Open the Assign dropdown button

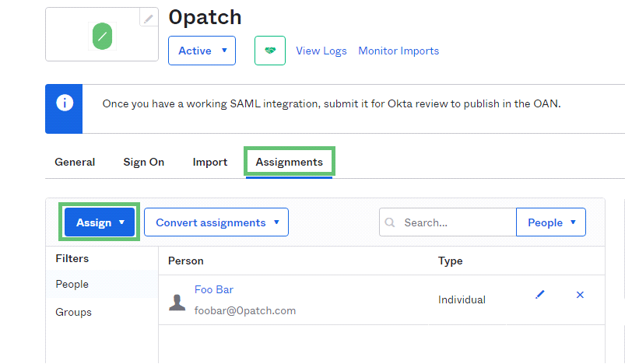click(100, 222)
